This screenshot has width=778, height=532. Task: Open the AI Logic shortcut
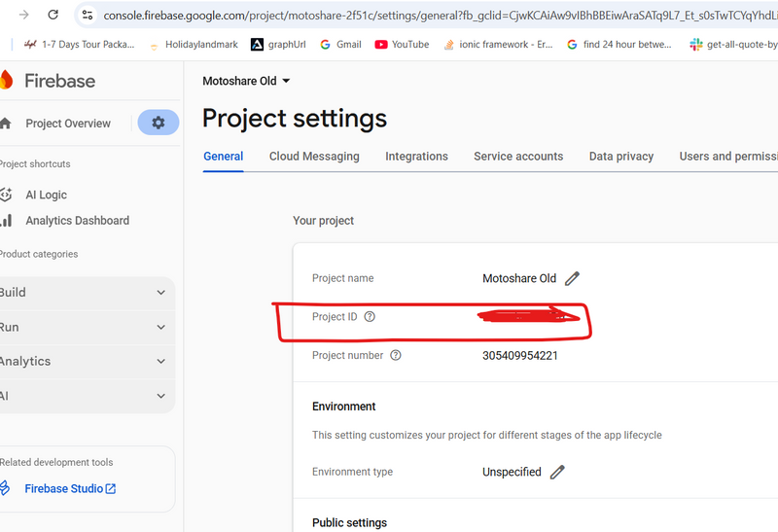pyautogui.click(x=46, y=195)
